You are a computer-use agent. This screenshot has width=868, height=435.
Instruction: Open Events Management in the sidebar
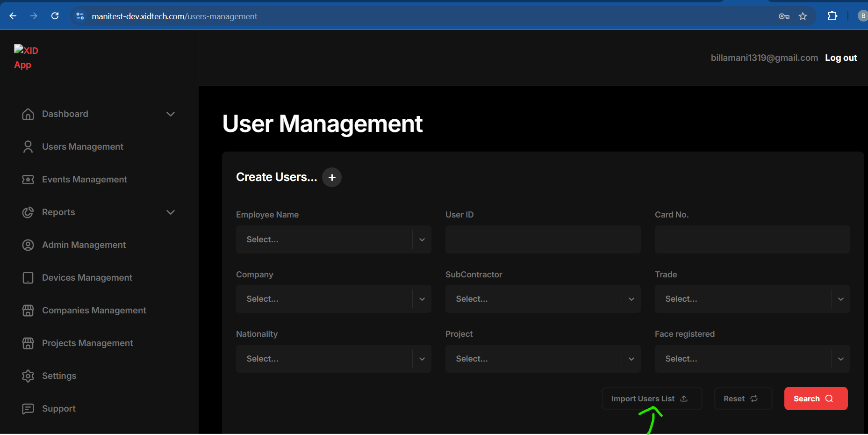click(84, 180)
